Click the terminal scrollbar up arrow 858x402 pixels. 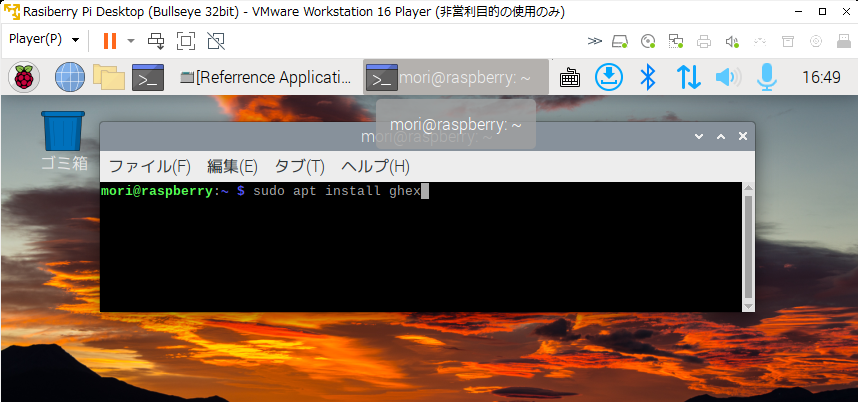point(749,188)
